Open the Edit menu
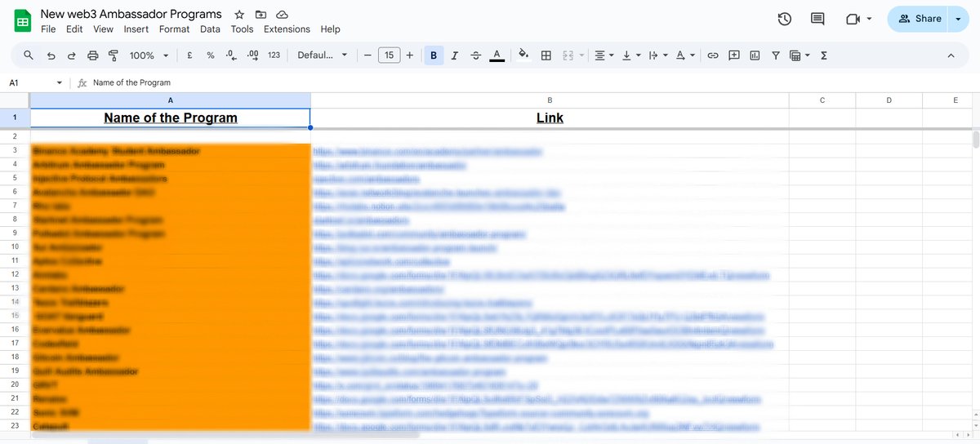 pyautogui.click(x=74, y=29)
